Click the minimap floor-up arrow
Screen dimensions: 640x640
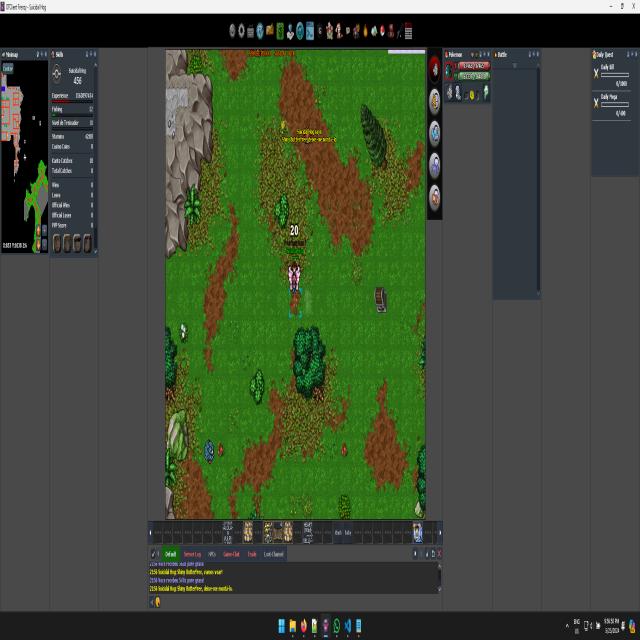click(38, 230)
